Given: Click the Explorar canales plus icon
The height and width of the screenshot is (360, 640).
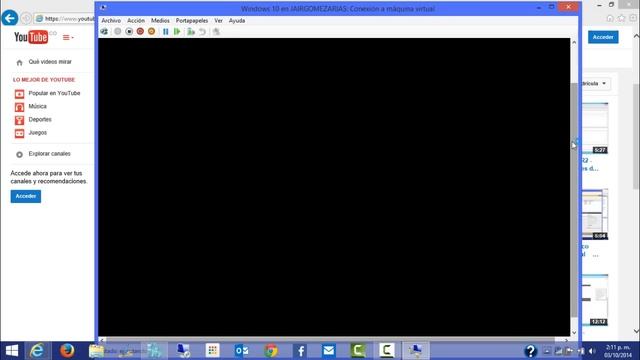Looking at the screenshot, I should click(x=19, y=155).
